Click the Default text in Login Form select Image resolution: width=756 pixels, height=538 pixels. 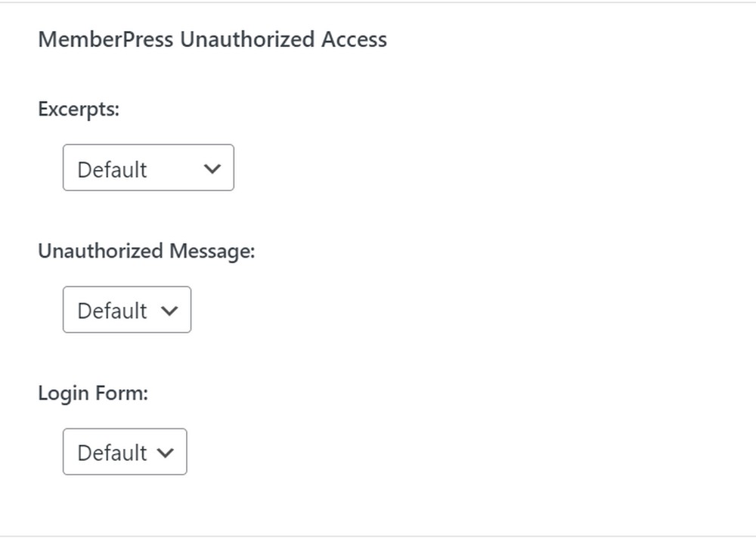pyautogui.click(x=112, y=453)
